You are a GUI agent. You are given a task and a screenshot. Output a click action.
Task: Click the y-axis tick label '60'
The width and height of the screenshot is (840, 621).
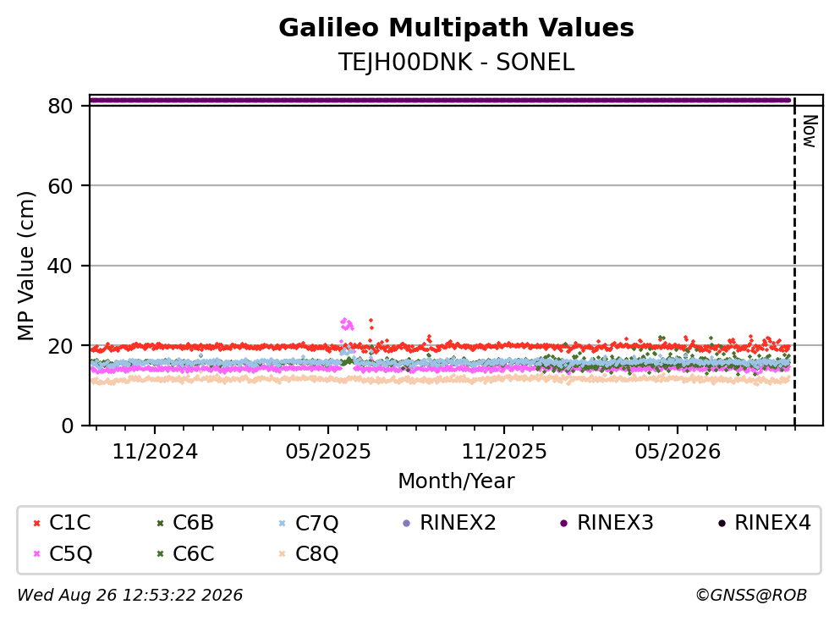60,186
